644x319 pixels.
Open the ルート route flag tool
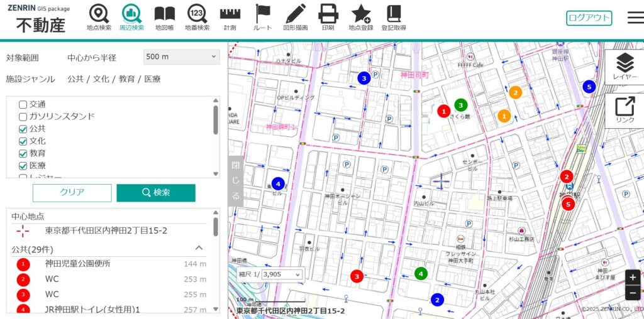[262, 17]
